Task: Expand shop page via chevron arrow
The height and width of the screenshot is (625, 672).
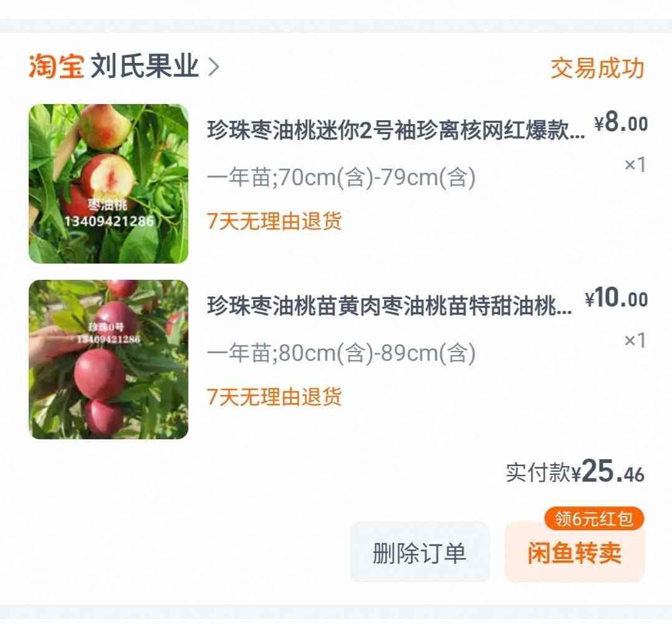Action: coord(213,67)
